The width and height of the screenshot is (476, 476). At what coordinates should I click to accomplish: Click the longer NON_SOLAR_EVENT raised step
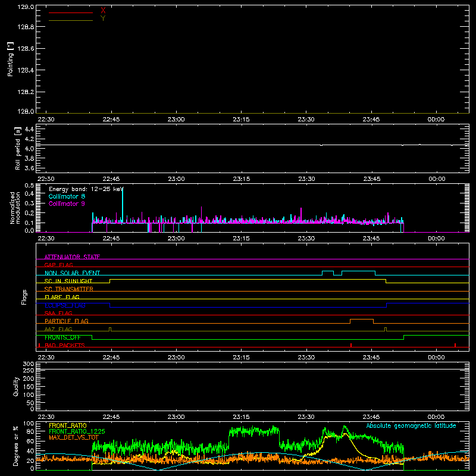coord(359,271)
